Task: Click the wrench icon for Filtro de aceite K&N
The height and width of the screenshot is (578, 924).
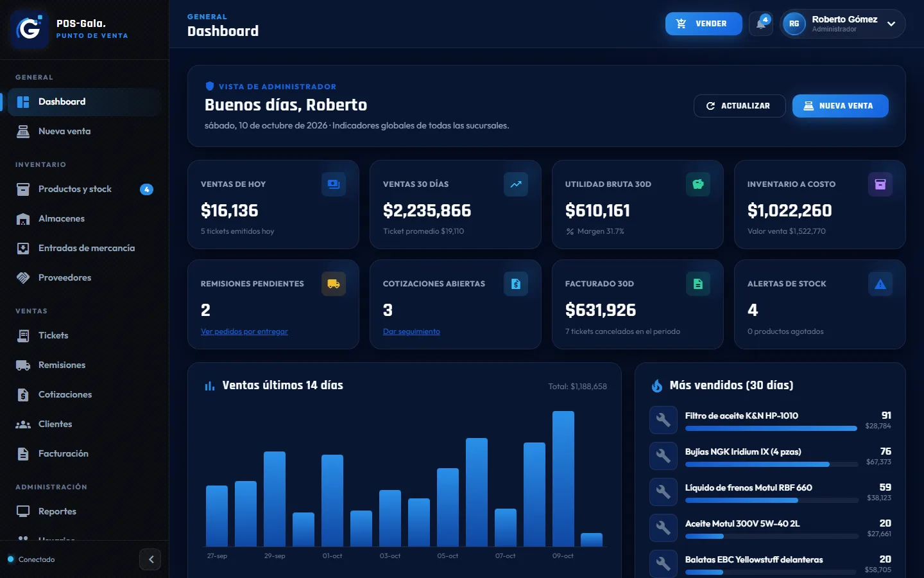Action: (663, 421)
